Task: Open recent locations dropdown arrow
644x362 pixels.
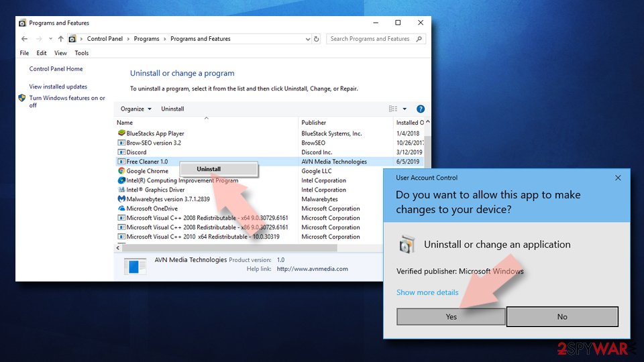Action: (50, 39)
